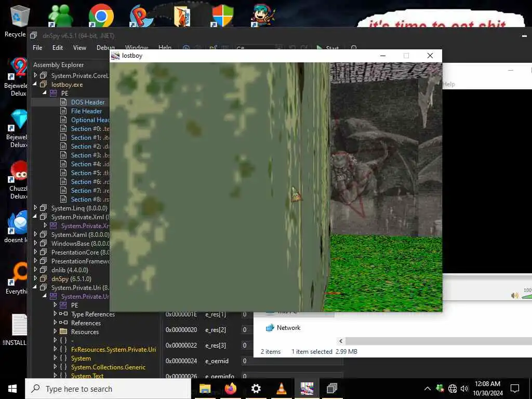Screen dimensions: 532x399
Task: Launch Everything search from the desktop
Action: pyautogui.click(x=18, y=278)
